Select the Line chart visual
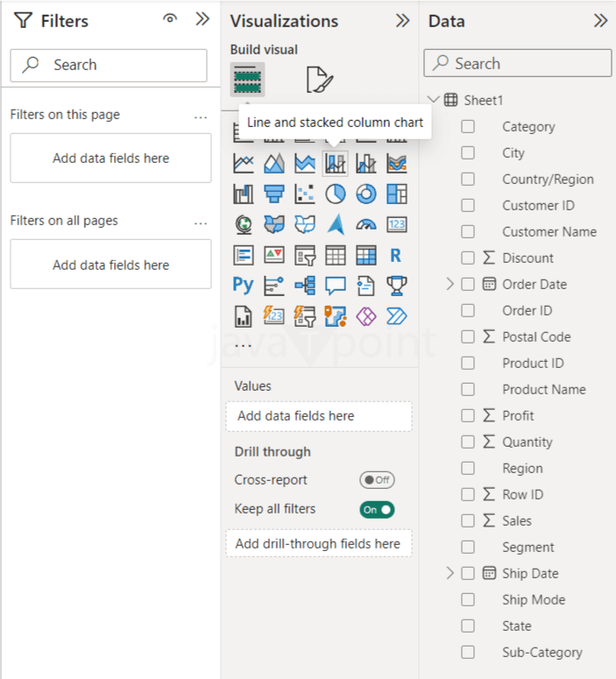616x679 pixels. pyautogui.click(x=244, y=163)
